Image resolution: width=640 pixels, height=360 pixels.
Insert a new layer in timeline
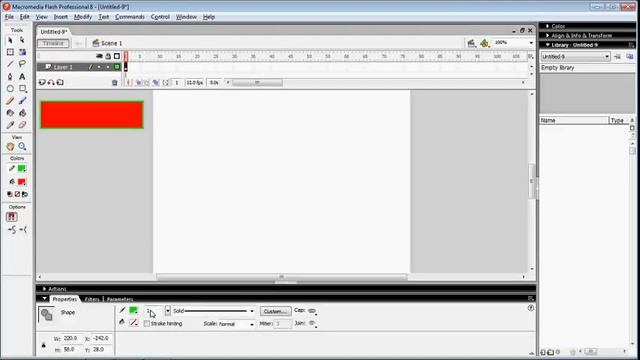(x=42, y=82)
